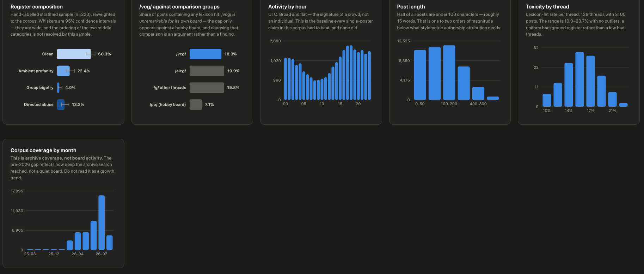The height and width of the screenshot is (274, 644).
Task: Click the "19.8%" value
Action: click(233, 88)
